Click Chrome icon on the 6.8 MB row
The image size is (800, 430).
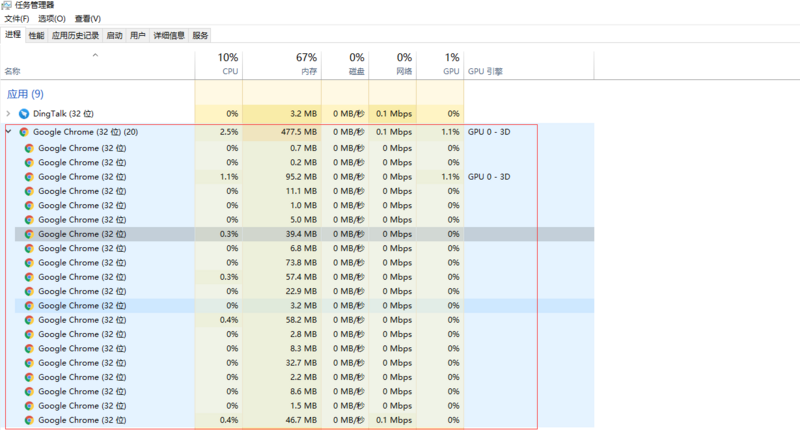point(29,248)
